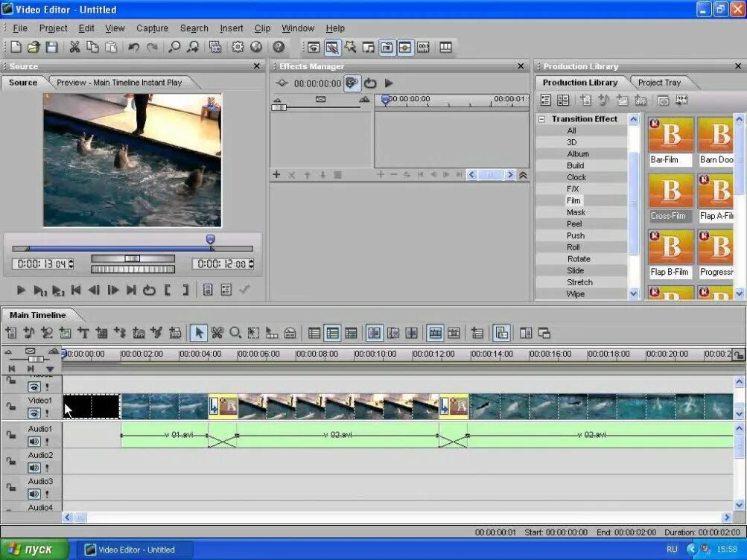Mute the Audio2 track speaker icon
Screen dimensions: 747x560
pos(34,468)
